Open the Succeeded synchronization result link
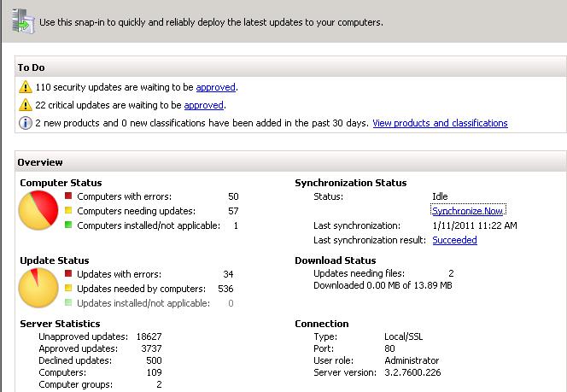This screenshot has height=392, width=567. click(x=454, y=240)
